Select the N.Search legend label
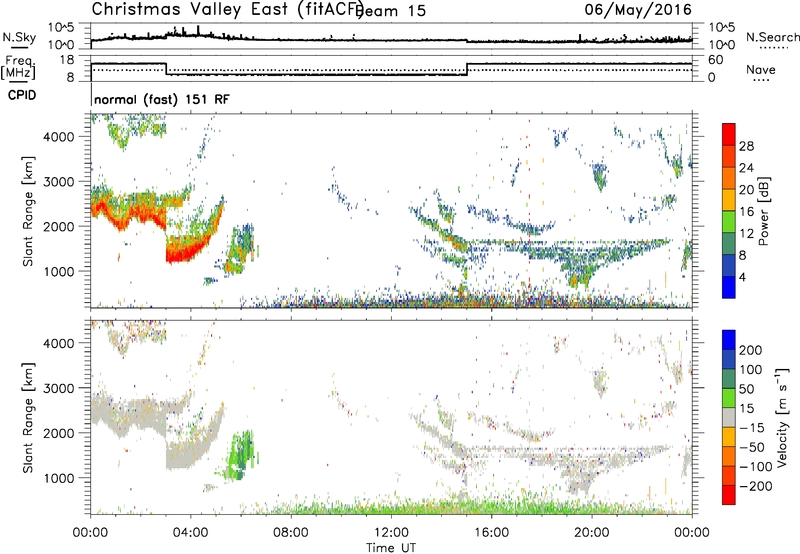 point(772,37)
